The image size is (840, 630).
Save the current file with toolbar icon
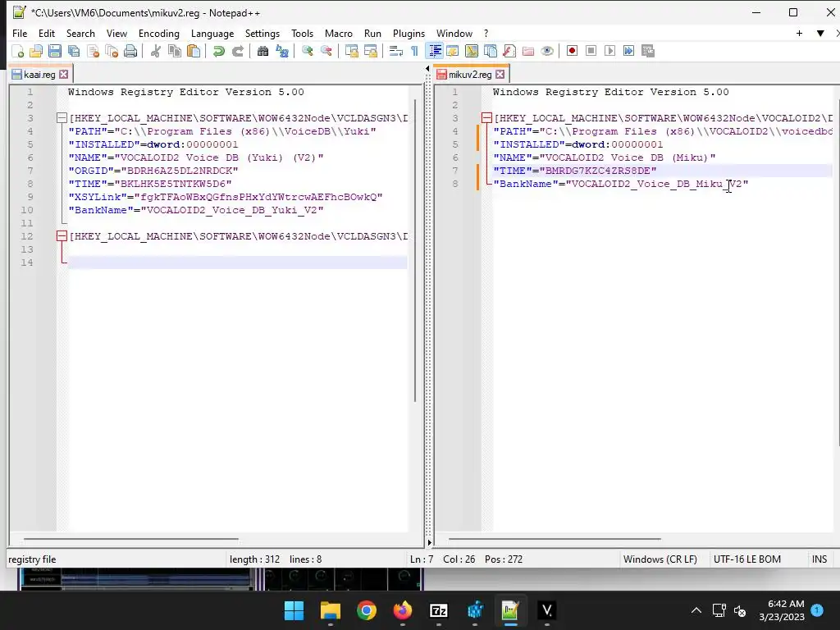[x=55, y=51]
